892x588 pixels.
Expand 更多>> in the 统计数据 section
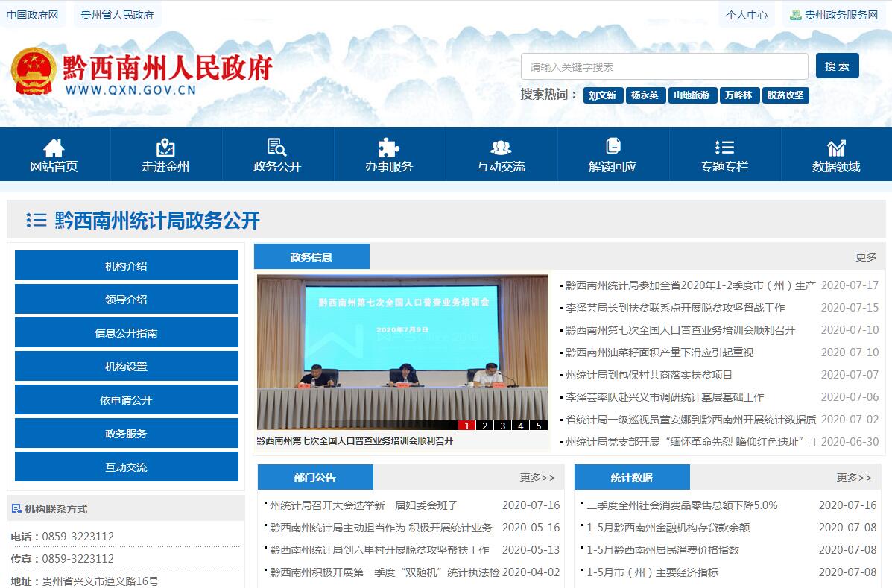(x=854, y=478)
